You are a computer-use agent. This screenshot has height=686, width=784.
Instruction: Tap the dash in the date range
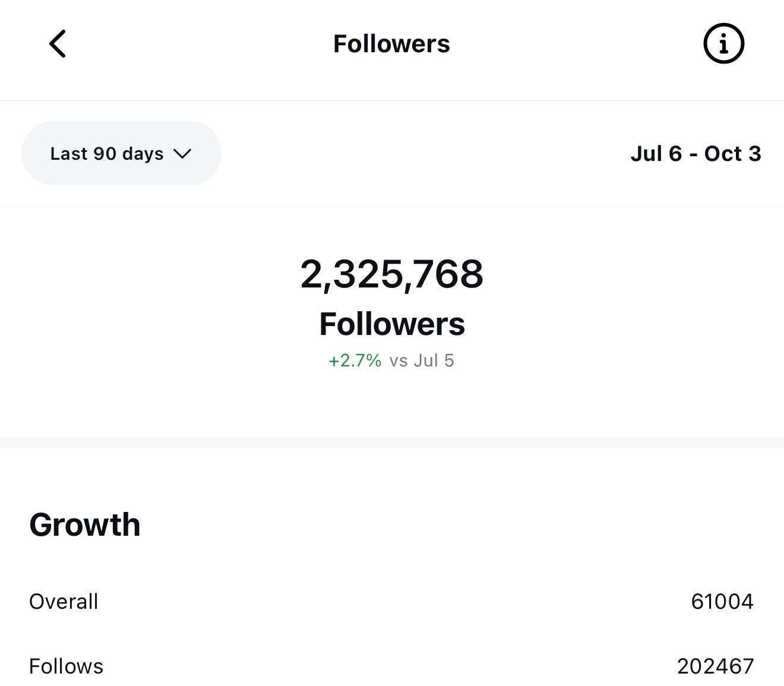tap(693, 154)
